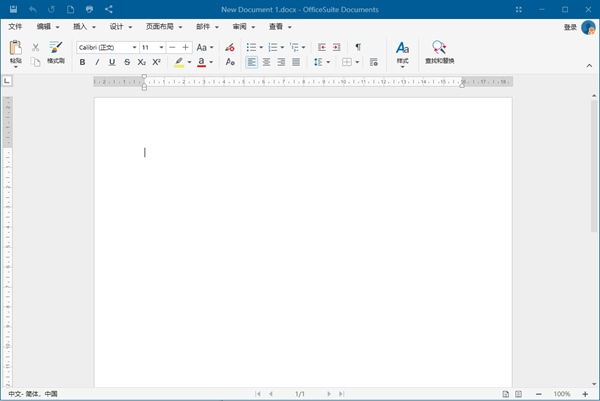Decrease font size with minus button
This screenshot has height=401, width=600.
click(x=172, y=47)
